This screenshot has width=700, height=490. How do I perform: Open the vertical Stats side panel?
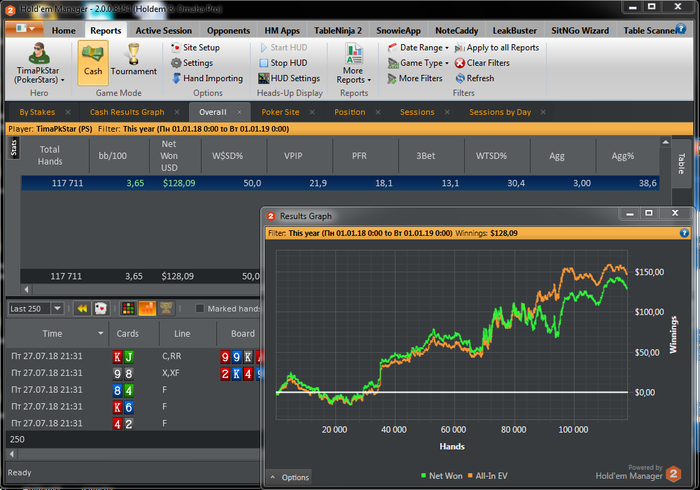point(13,148)
